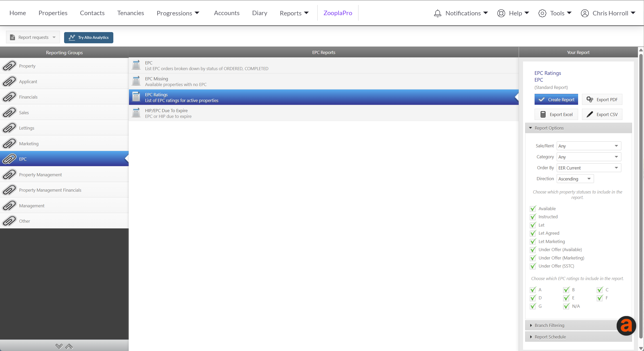Click the report icon for EPC orders report
The width and height of the screenshot is (644, 351).
tap(136, 65)
